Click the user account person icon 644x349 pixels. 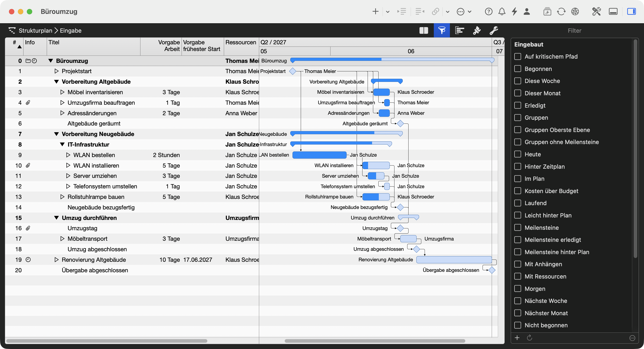[527, 11]
